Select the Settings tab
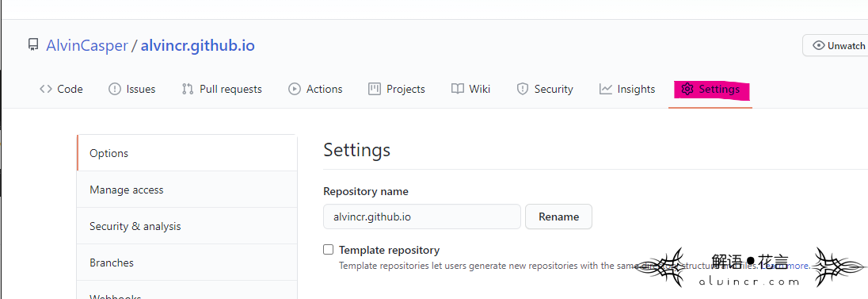The height and width of the screenshot is (299, 868). coord(710,90)
